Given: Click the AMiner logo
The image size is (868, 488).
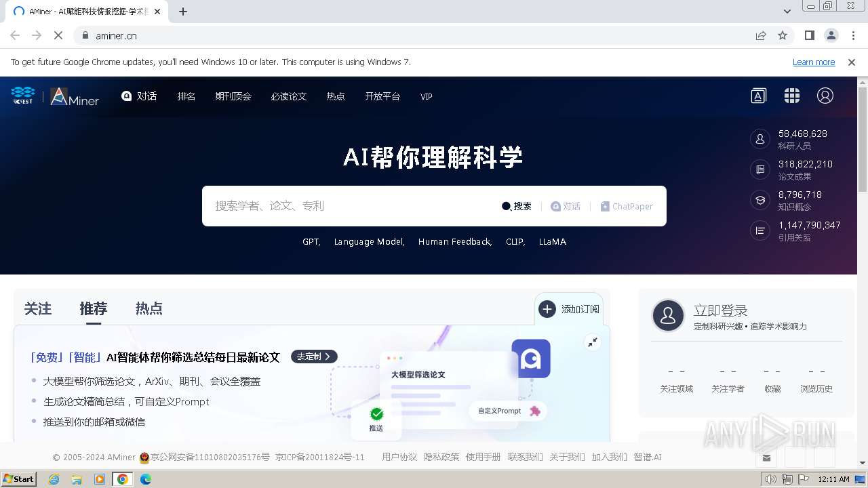Looking at the screenshot, I should pos(75,97).
